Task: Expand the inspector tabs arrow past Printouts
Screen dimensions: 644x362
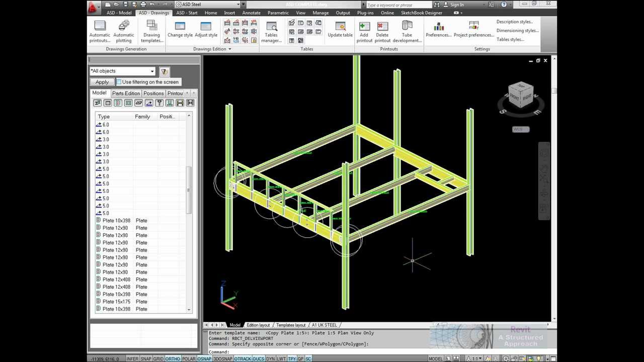Action: [193, 94]
